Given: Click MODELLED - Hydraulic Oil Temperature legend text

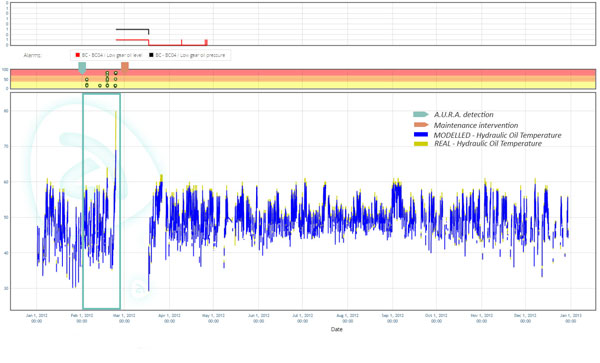Looking at the screenshot, I should coord(497,135).
